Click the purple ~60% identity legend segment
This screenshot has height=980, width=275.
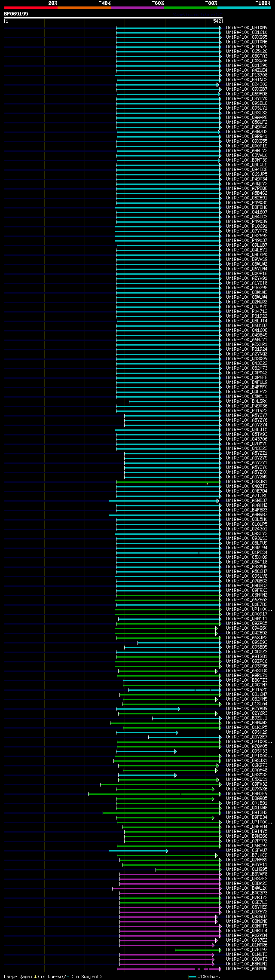137,8
